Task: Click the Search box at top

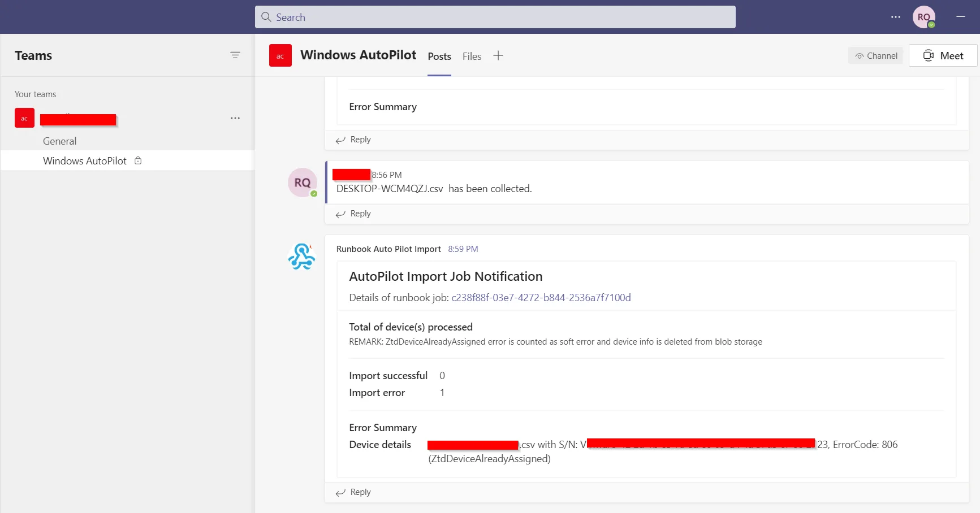Action: (495, 17)
